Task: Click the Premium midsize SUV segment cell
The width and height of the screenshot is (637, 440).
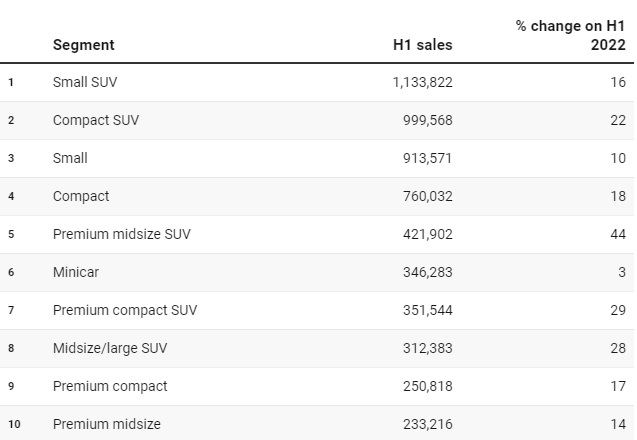Action: (121, 234)
